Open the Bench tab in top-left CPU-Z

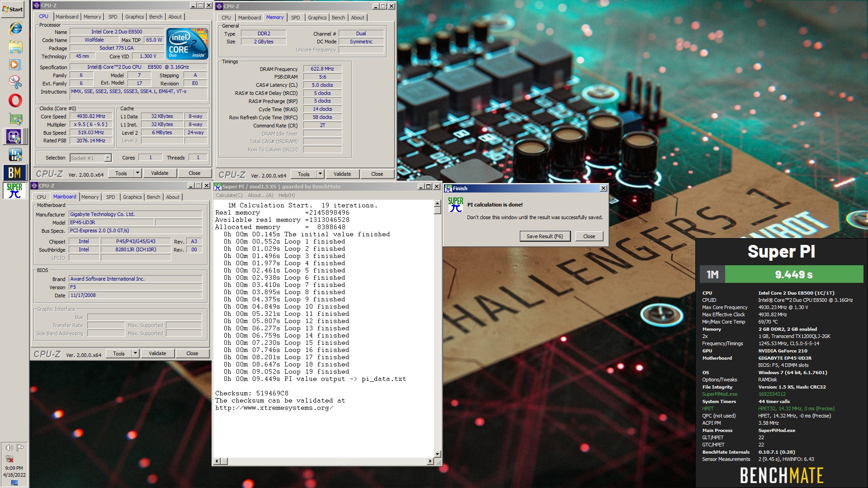click(x=156, y=17)
